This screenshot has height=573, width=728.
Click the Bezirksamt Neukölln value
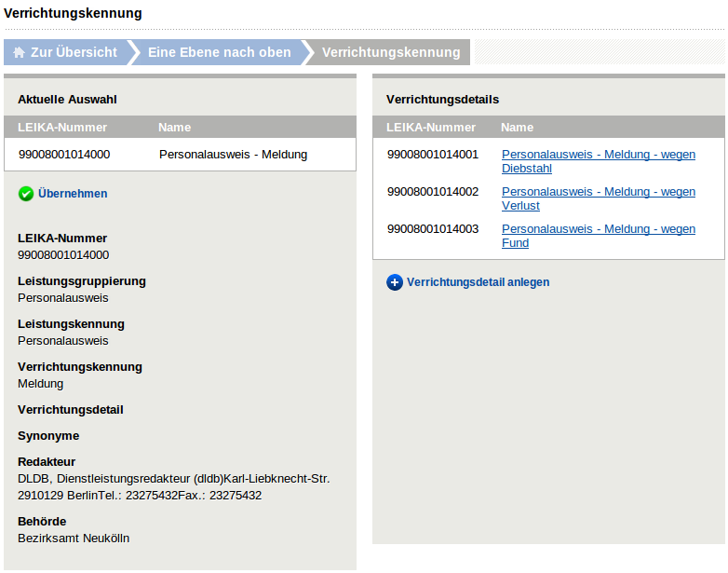coord(74,539)
